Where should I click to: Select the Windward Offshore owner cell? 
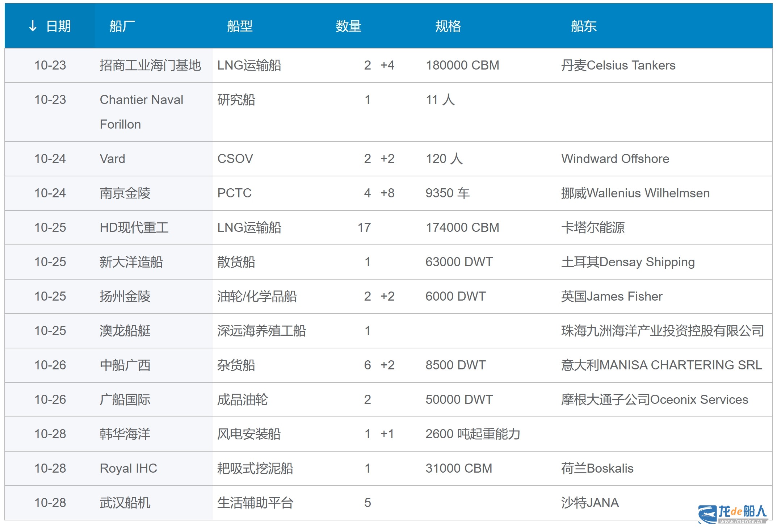point(615,159)
